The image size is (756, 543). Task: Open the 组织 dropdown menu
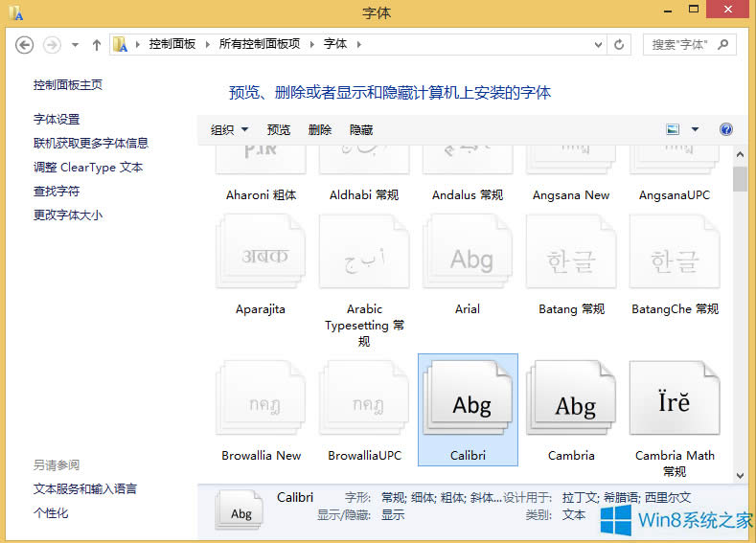click(x=230, y=129)
